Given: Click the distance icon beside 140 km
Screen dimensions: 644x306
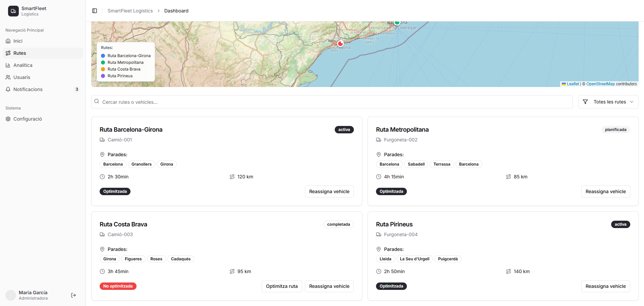Looking at the screenshot, I should (x=508, y=271).
